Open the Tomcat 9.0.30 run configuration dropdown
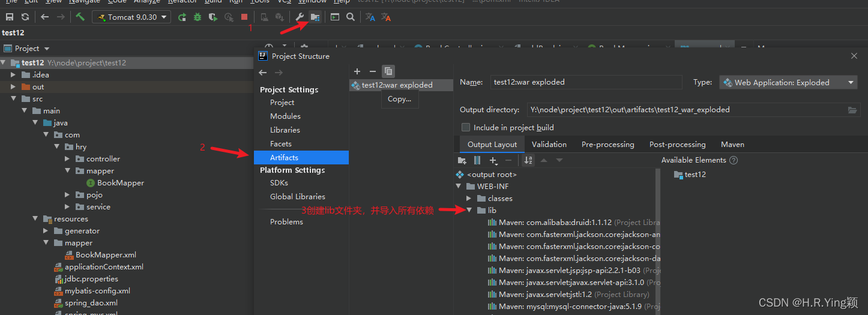Viewport: 868px width, 315px height. [x=131, y=17]
